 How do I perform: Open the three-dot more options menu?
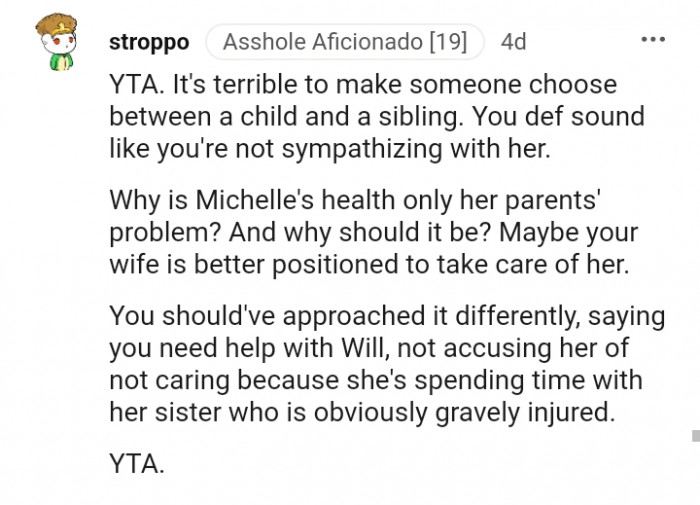[652, 40]
